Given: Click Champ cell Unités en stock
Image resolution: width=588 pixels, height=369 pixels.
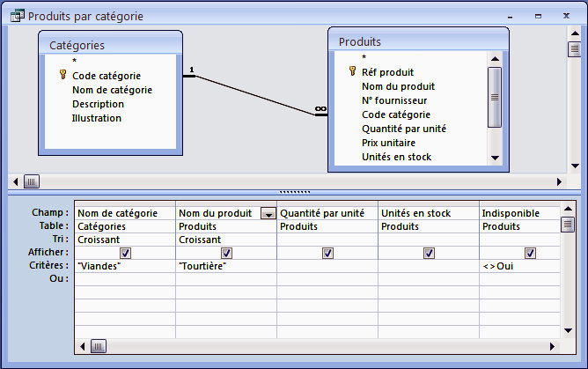Looking at the screenshot, I should tap(429, 213).
